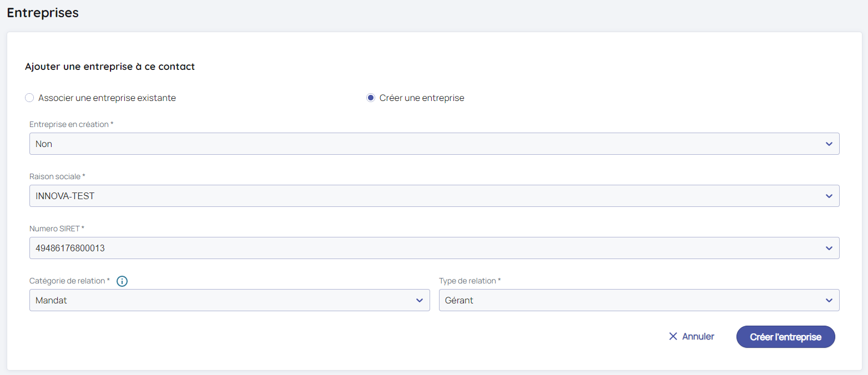This screenshot has width=868, height=375.
Task: Click the Ajouter une entreprise à ce contact title
Action: 110,67
